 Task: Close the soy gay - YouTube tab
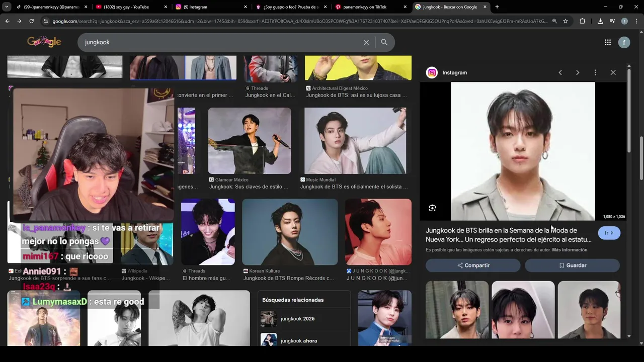click(166, 7)
